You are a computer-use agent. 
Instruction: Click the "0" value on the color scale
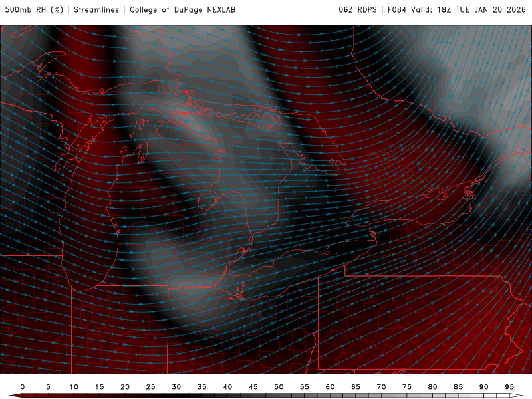pyautogui.click(x=23, y=387)
